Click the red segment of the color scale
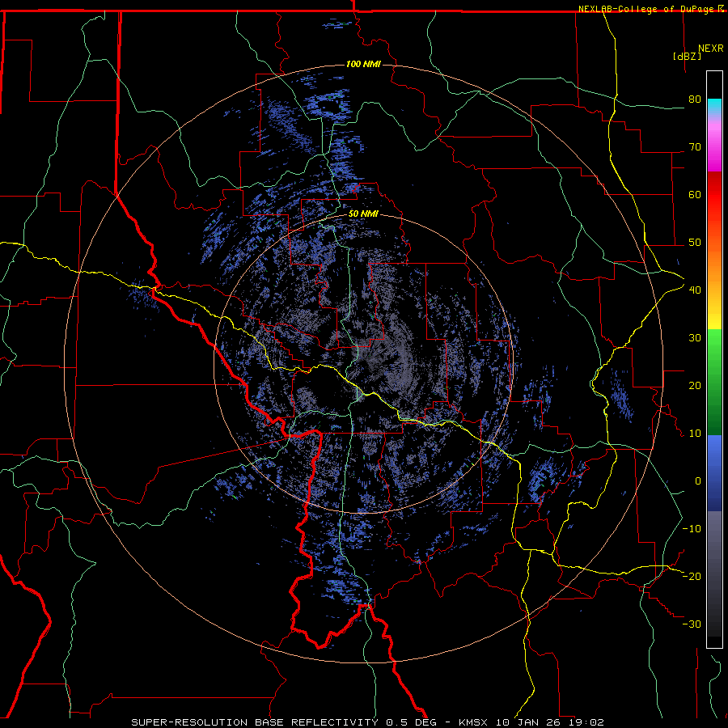This screenshot has height=728, width=728. (714, 195)
